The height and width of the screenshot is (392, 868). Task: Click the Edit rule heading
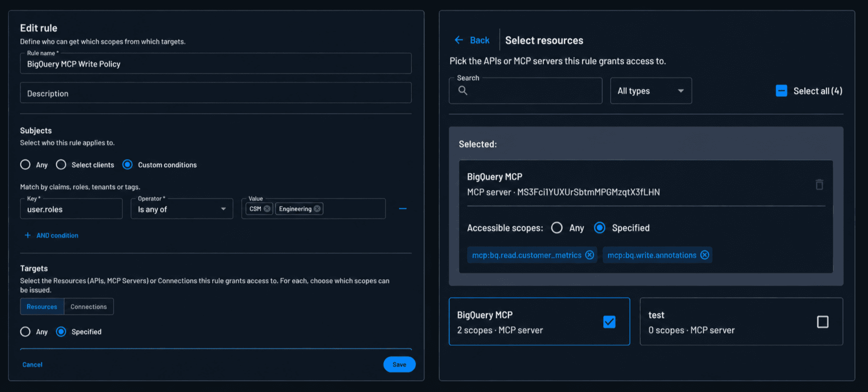pyautogui.click(x=39, y=28)
